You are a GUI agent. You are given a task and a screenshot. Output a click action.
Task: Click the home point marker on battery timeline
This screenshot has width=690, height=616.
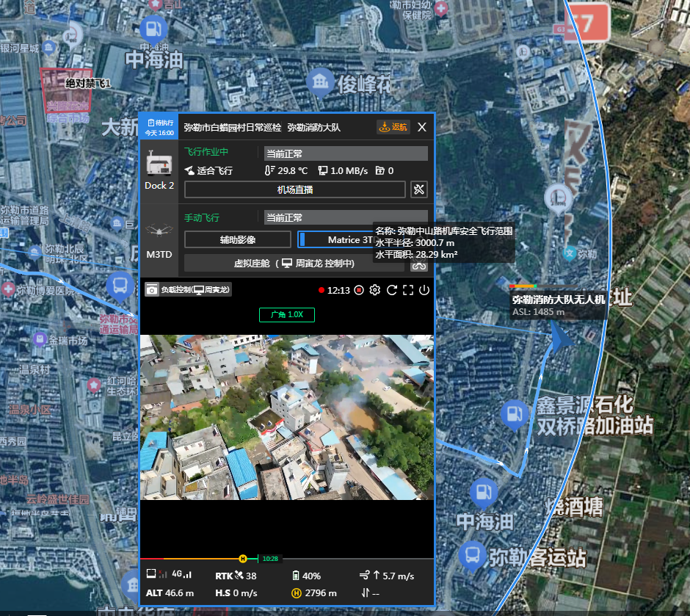pyautogui.click(x=242, y=559)
